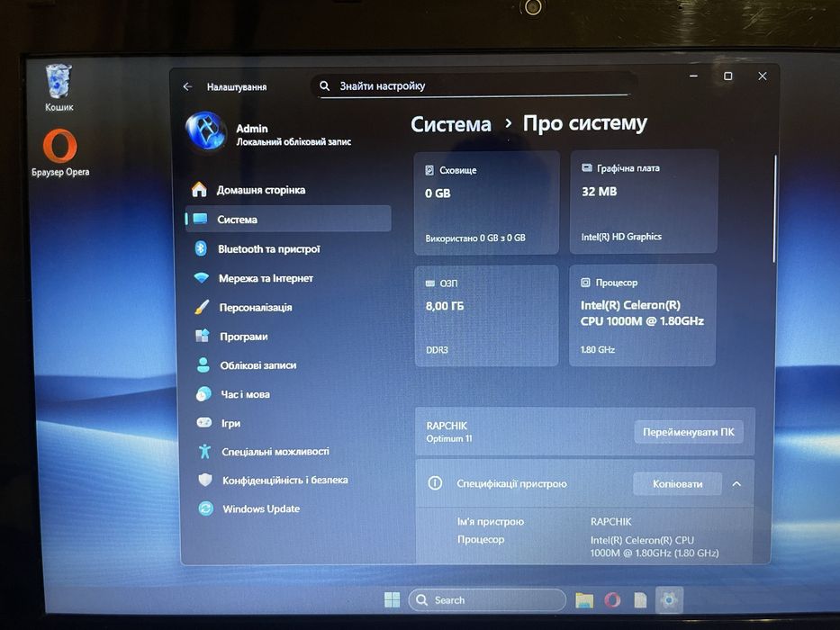Click the shield icon for Конфіденційність і безпека
This screenshot has width=840, height=630.
pos(205,480)
